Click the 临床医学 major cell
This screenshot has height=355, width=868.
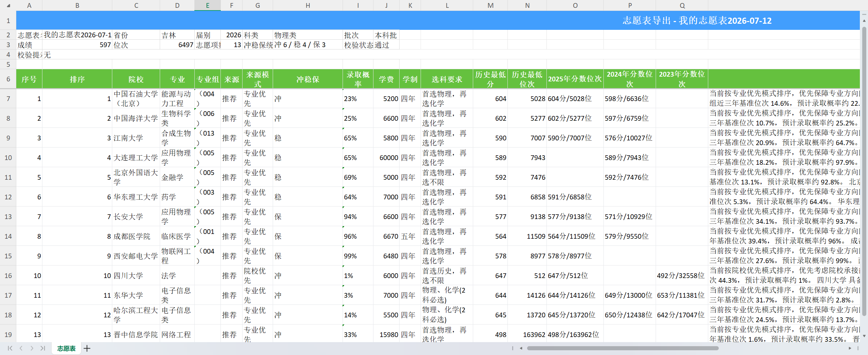[x=177, y=236]
